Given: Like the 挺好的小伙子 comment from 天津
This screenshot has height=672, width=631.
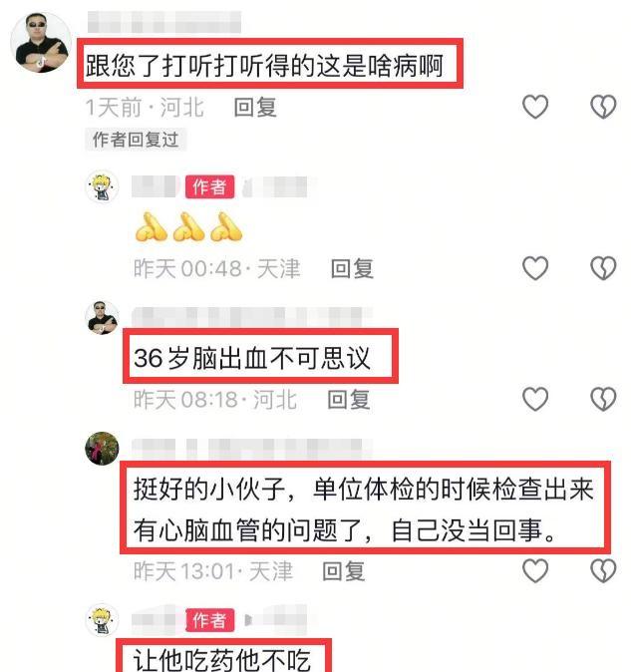Looking at the screenshot, I should click(535, 571).
